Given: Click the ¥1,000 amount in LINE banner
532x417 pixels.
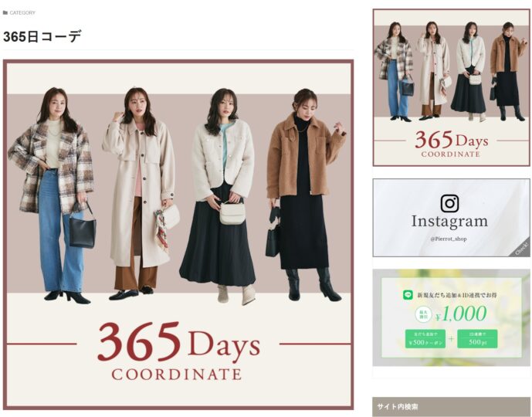Looking at the screenshot, I should pos(461,314).
